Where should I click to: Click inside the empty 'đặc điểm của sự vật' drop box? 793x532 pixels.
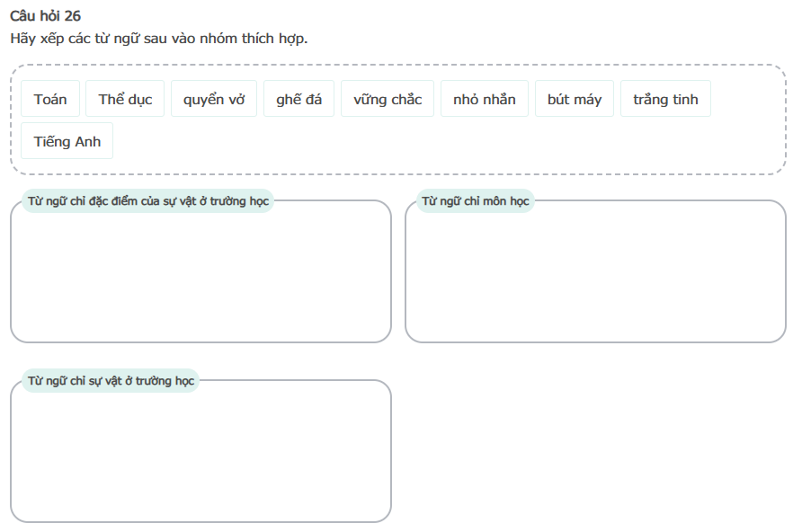200,279
